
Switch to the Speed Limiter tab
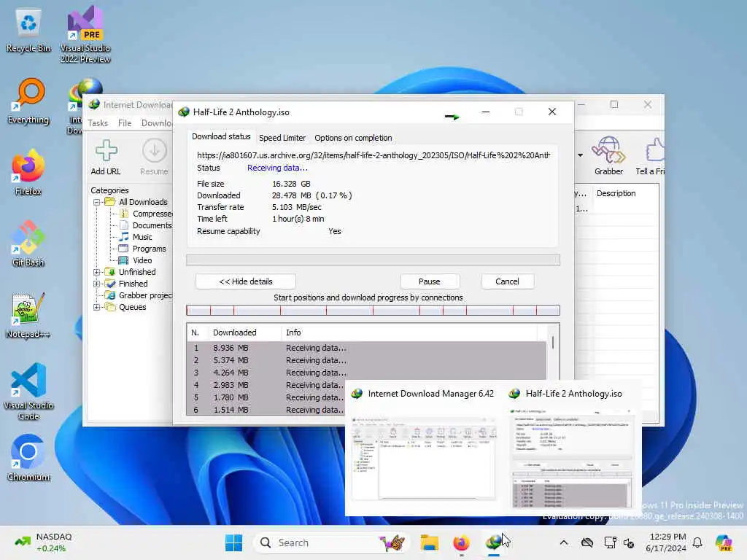[x=282, y=138]
